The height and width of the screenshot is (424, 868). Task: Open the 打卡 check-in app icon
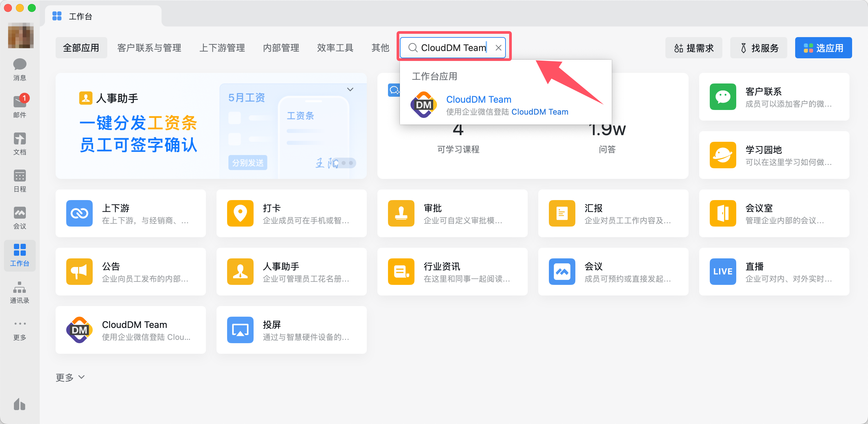[x=240, y=213]
